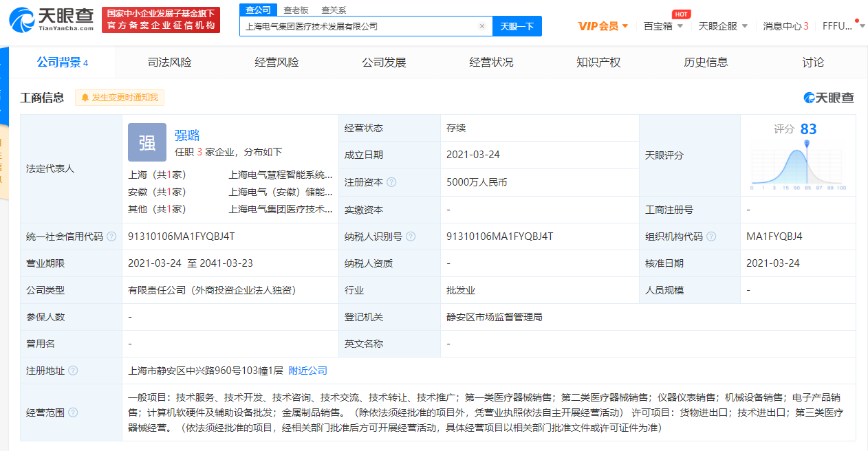Open legal representative 强璐 profile link
This screenshot has width=868, height=451.
coord(187,135)
